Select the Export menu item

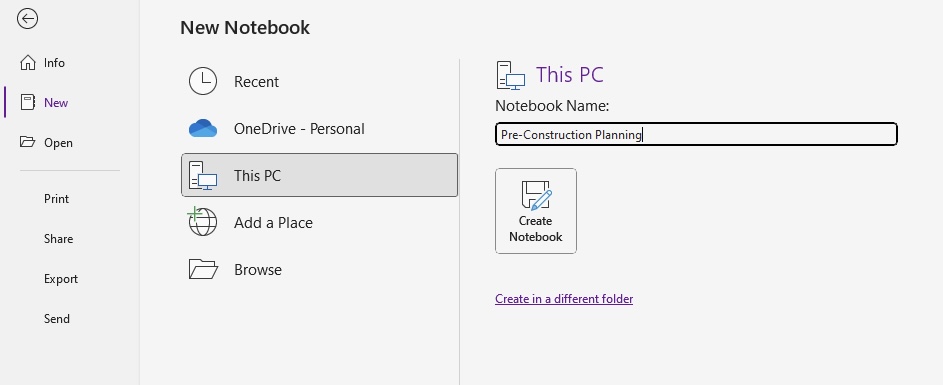point(61,279)
